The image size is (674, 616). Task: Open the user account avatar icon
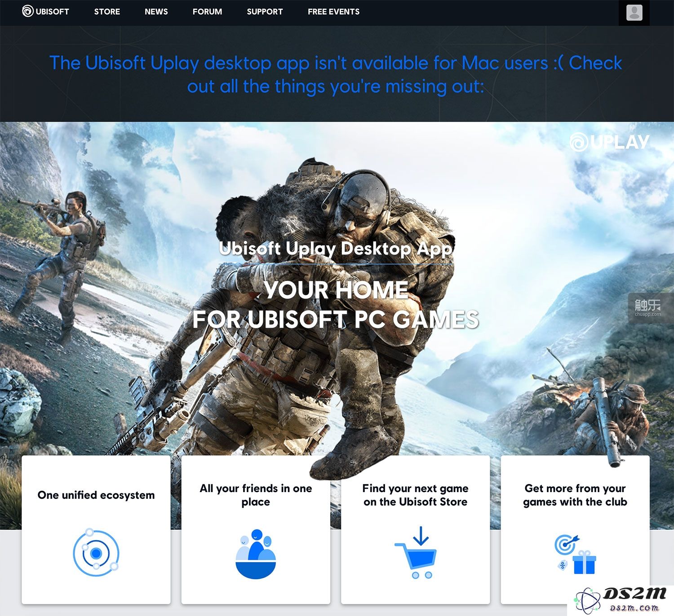pos(634,12)
